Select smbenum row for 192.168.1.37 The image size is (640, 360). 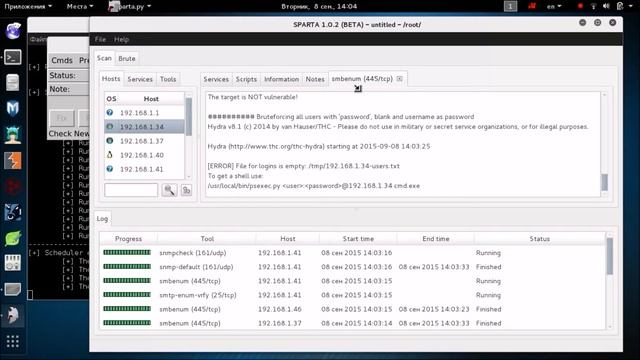click(x=353, y=323)
